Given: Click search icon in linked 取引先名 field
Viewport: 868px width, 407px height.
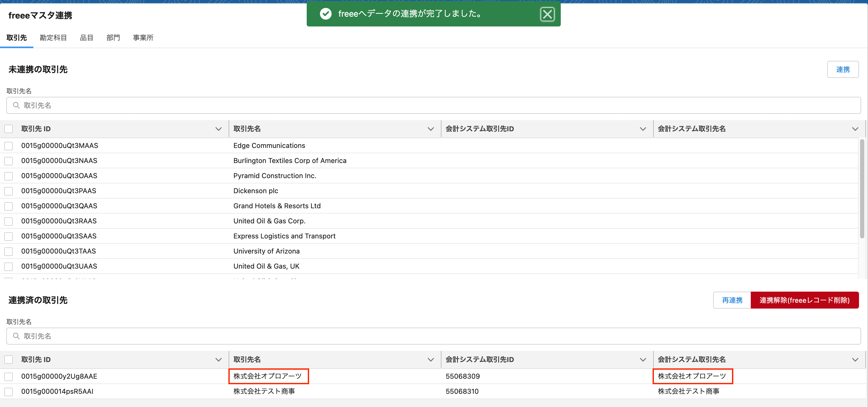Looking at the screenshot, I should (16, 336).
